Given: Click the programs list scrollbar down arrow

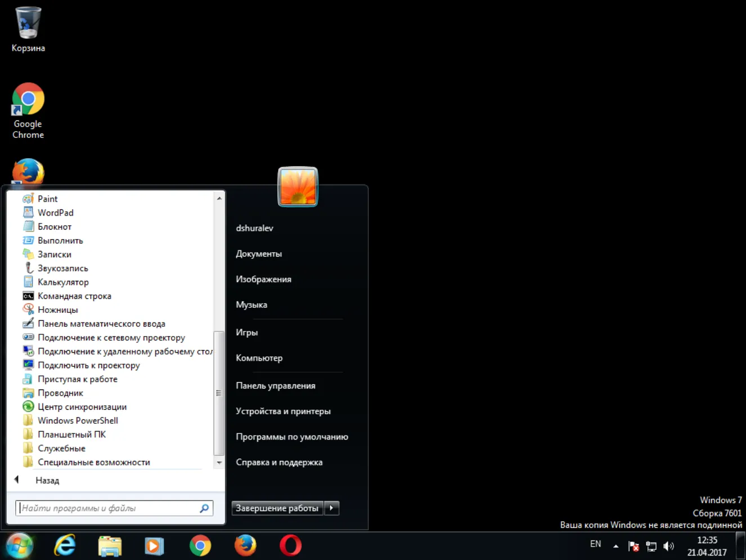Looking at the screenshot, I should (x=219, y=463).
